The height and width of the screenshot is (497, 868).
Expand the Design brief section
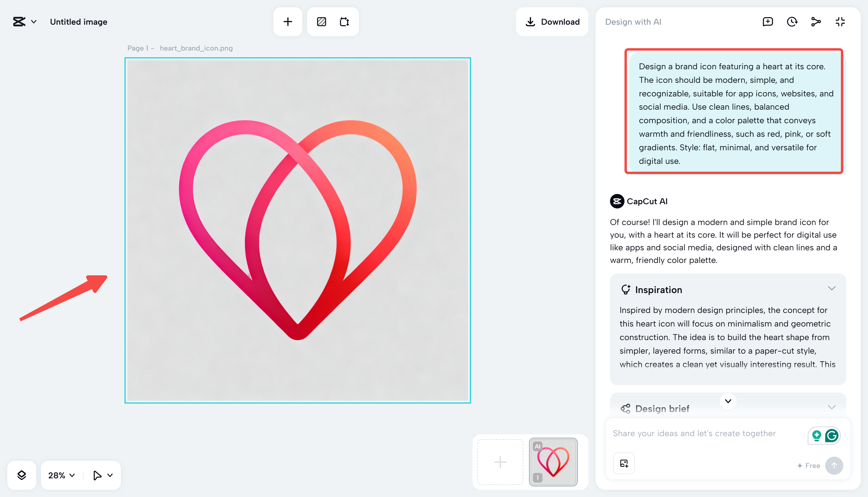pos(832,407)
